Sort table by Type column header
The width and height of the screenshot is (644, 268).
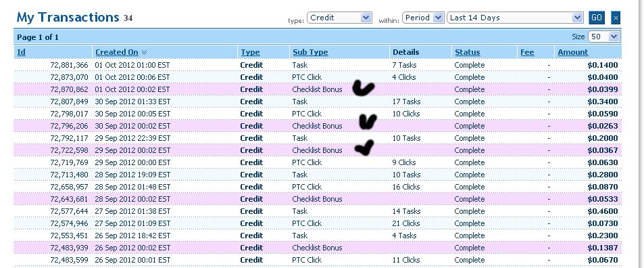(250, 52)
